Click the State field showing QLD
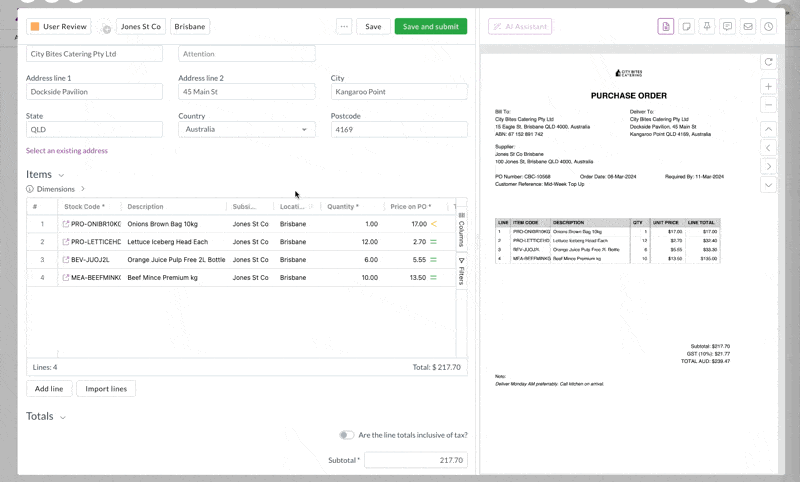The image size is (800, 482). pyautogui.click(x=94, y=130)
